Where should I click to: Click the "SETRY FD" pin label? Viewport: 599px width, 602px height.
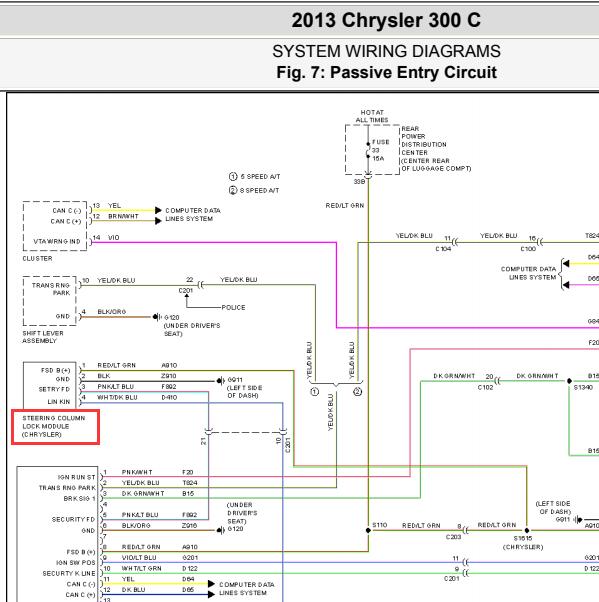point(55,389)
